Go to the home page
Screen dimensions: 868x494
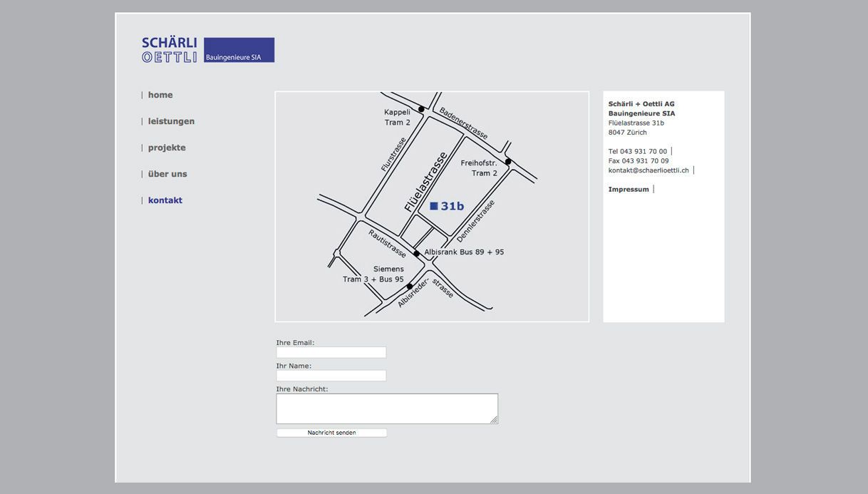click(160, 95)
